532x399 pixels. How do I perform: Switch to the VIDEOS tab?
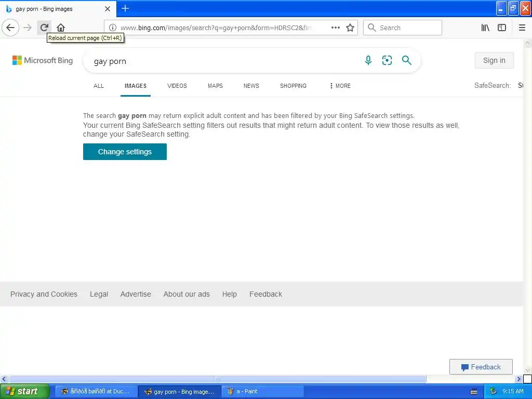pos(177,86)
